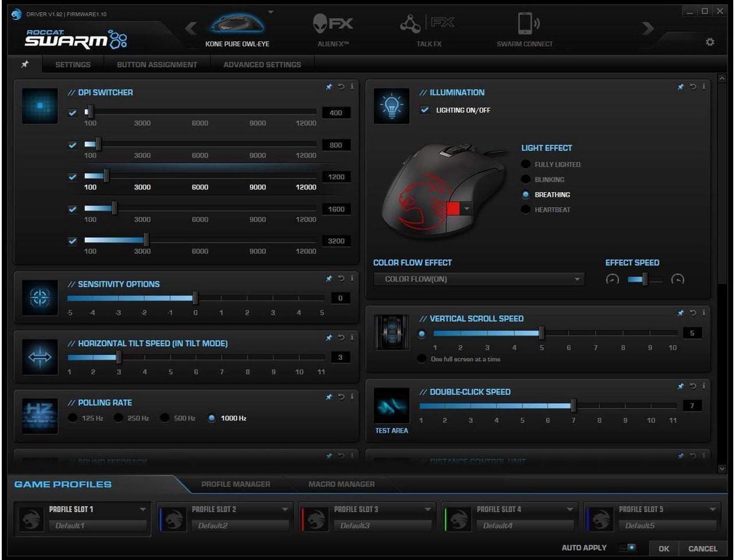Show info for DPI Switcher panel
This screenshot has height=560, width=735.
click(x=351, y=87)
